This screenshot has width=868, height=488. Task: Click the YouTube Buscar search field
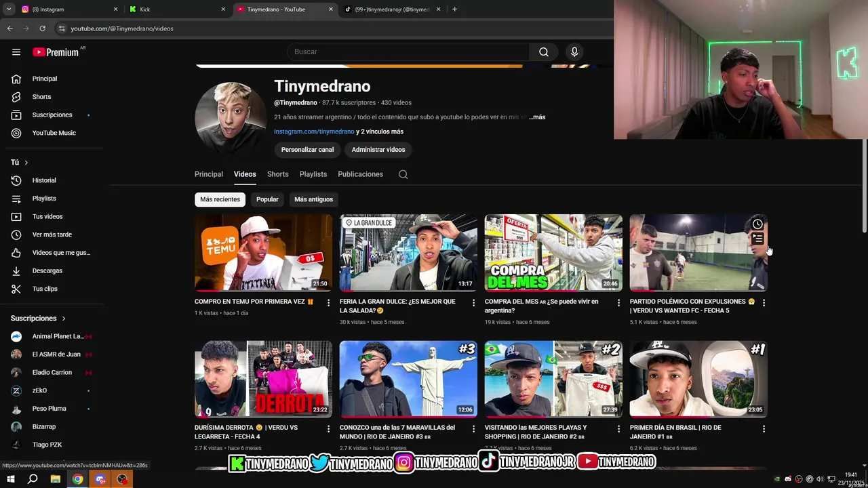point(409,52)
